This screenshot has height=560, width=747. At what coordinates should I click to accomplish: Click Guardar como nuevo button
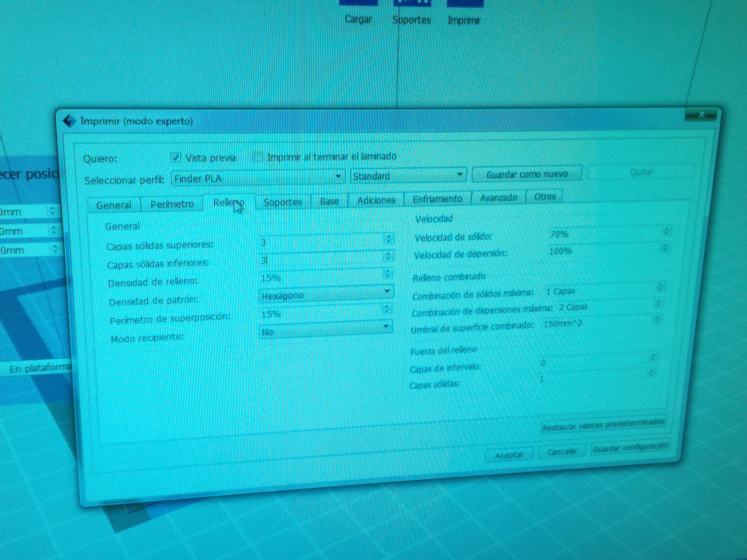[527, 174]
